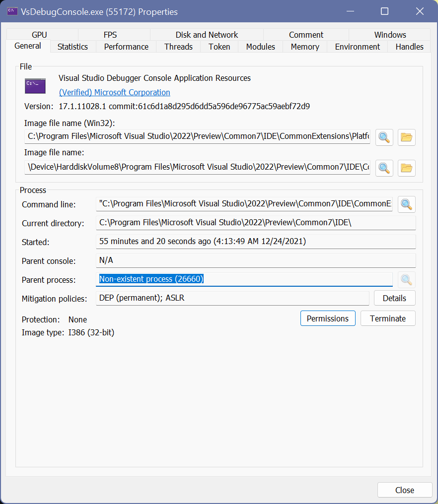
Task: Minimize the Properties window
Action: 351,11
